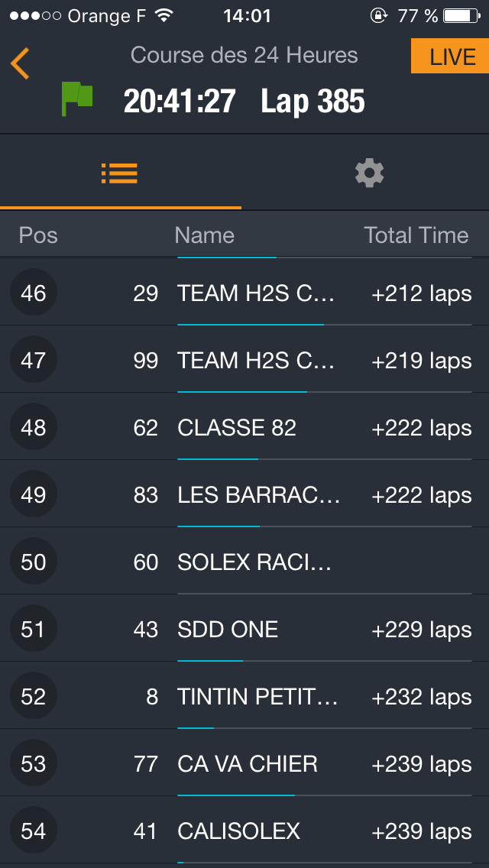
Task: Tap the green flag status icon
Action: [x=76, y=99]
